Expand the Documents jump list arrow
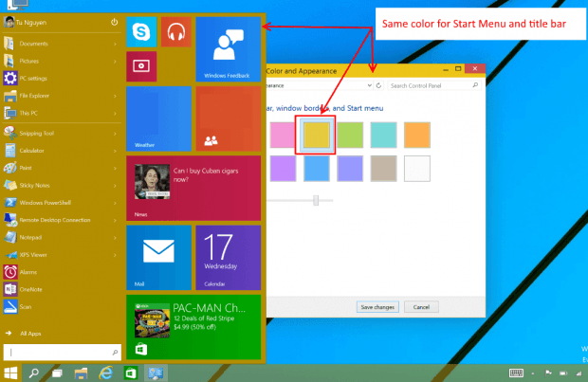 click(x=115, y=44)
